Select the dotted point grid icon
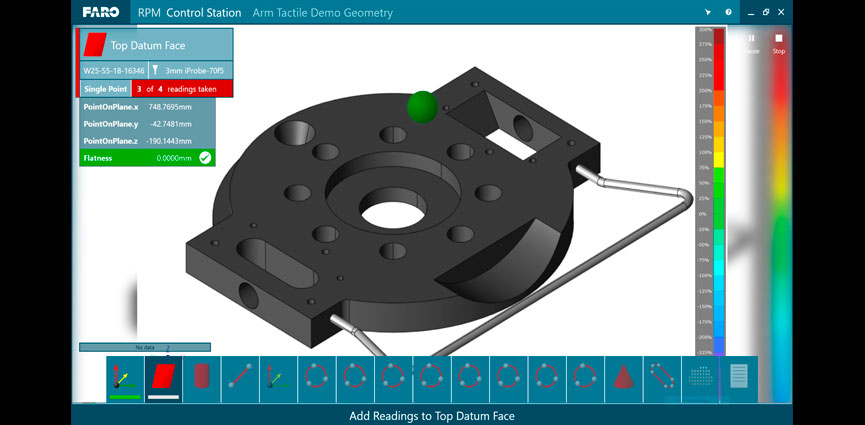Viewport: 865px width, 425px height. click(700, 378)
